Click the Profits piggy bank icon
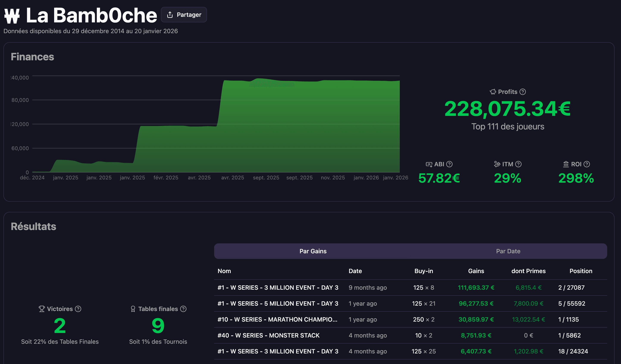The width and height of the screenshot is (621, 364). click(493, 92)
